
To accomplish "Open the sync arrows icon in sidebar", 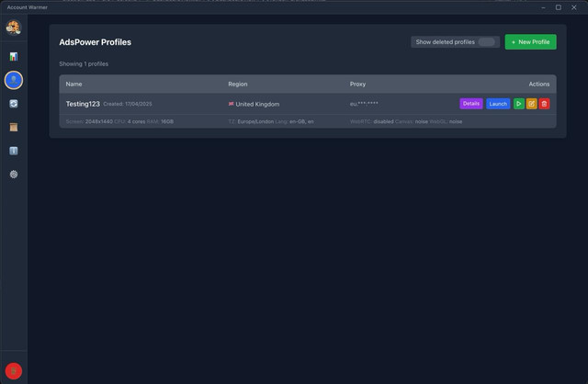I will pyautogui.click(x=14, y=104).
